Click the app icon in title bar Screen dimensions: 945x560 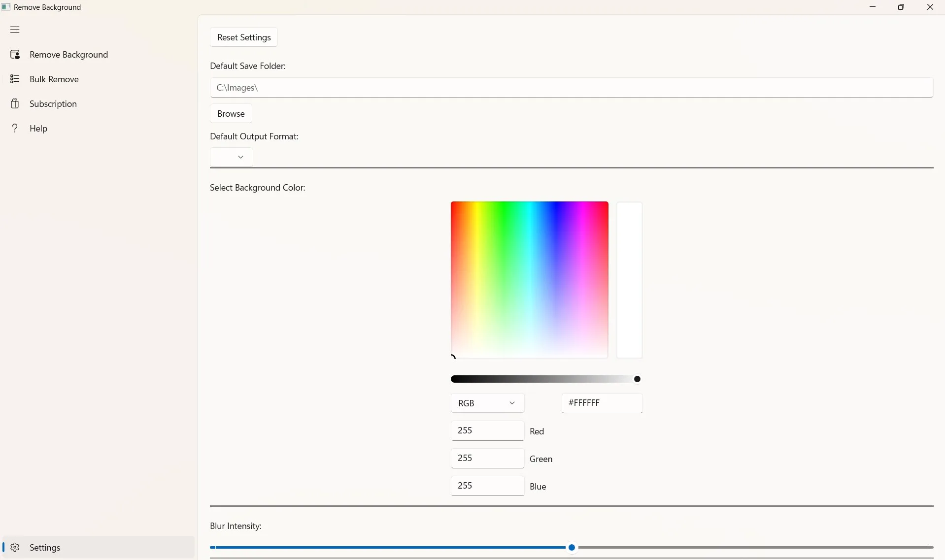coord(6,7)
